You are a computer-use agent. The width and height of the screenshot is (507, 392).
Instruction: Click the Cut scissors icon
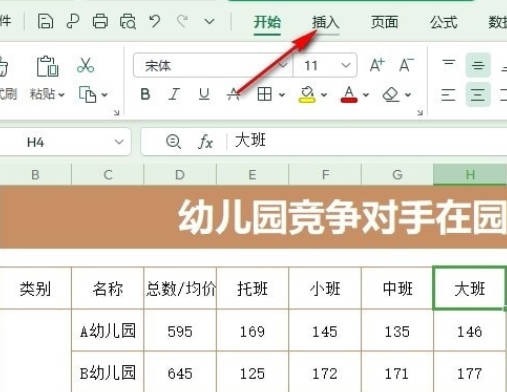pyautogui.click(x=86, y=65)
